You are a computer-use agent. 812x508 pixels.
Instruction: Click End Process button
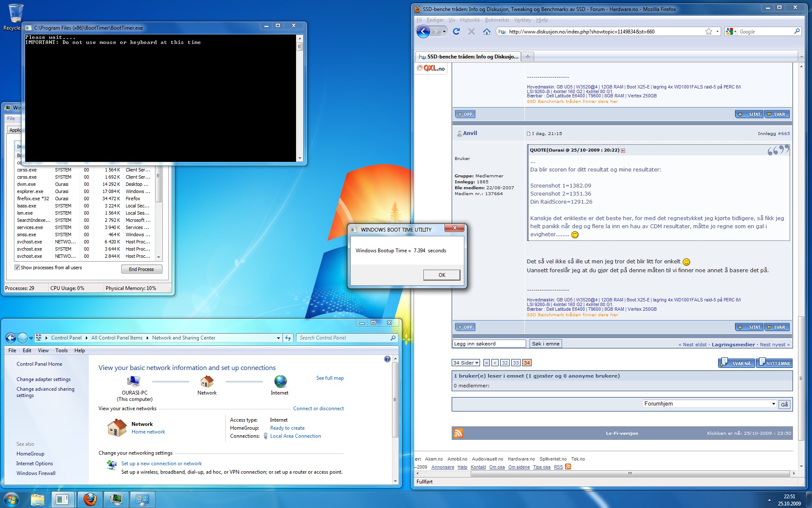[142, 269]
